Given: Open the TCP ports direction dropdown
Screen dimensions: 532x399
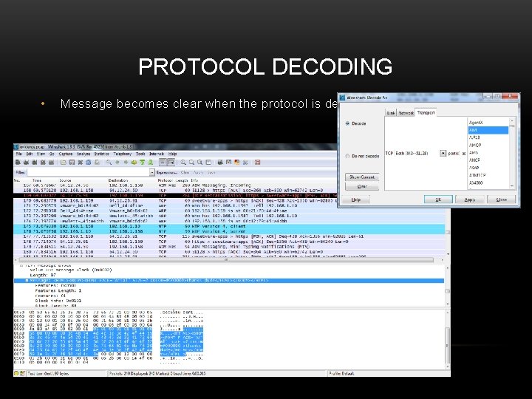Looking at the screenshot, I should (443, 154).
